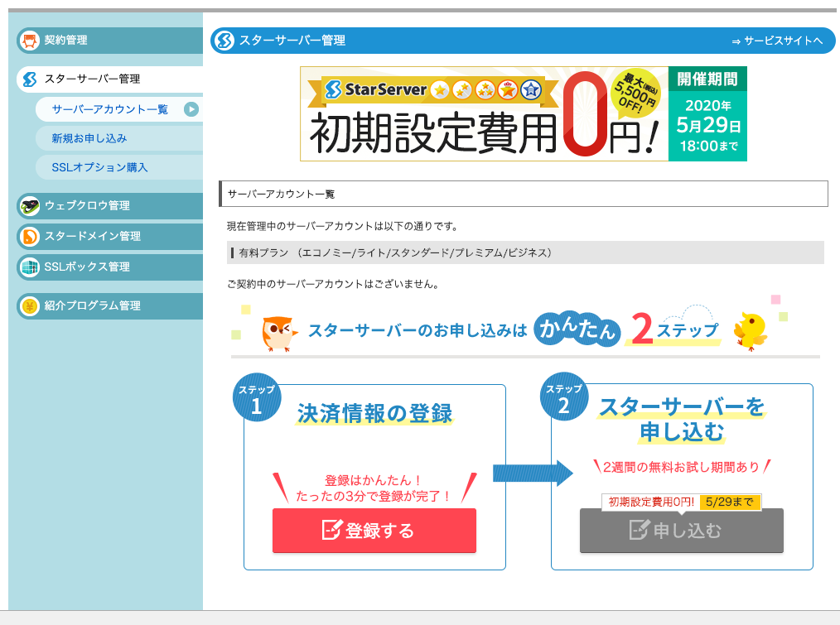Viewport: 840px width, 625px height.
Task: Click the arrow icon beside サーバーアカウント一覧
Action: click(x=191, y=109)
